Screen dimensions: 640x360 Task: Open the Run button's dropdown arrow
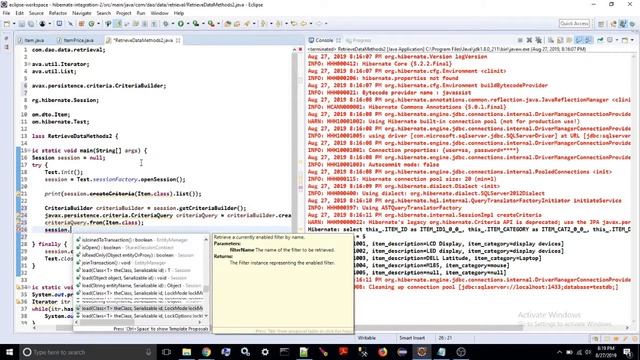(x=187, y=24)
